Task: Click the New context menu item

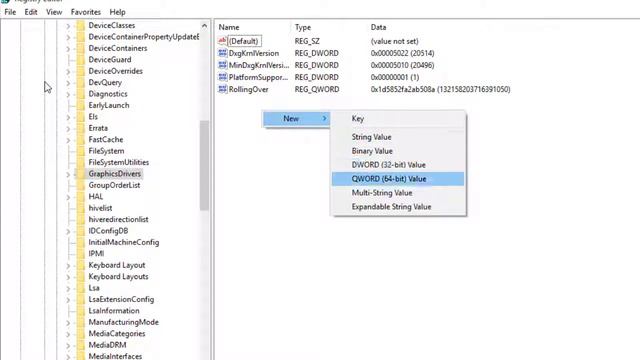Action: click(296, 119)
